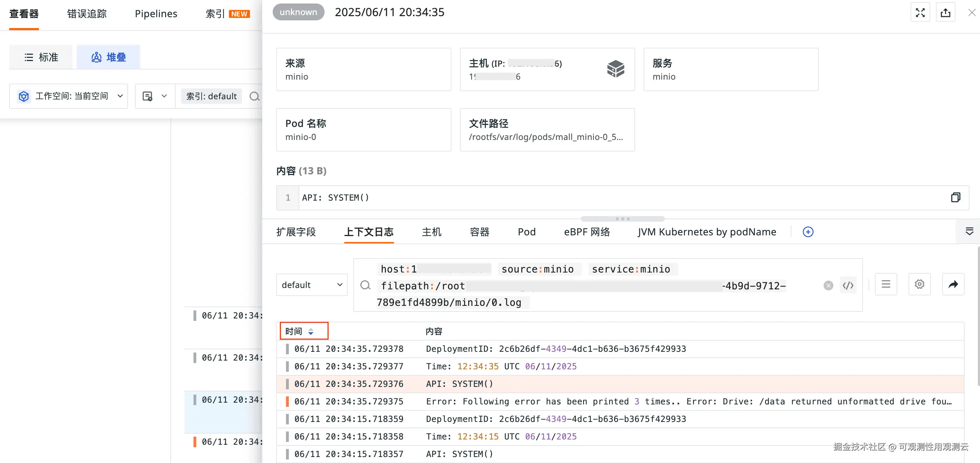Screen dimensions: 980x463
Task: Open the default index dropdown
Action: pos(312,285)
